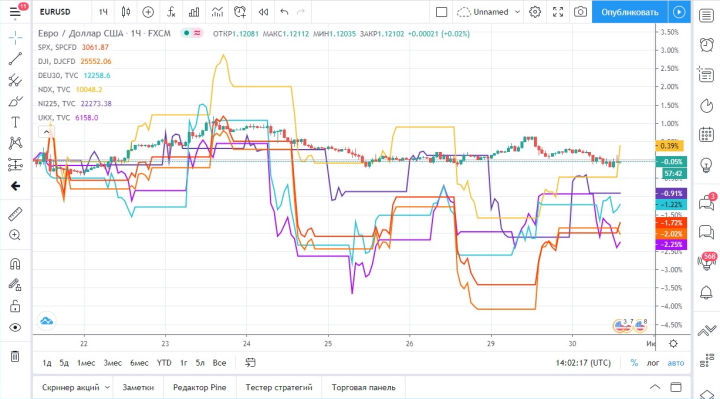Take a snapshot with camera icon
Image resolution: width=720 pixels, height=399 pixels.
click(580, 12)
